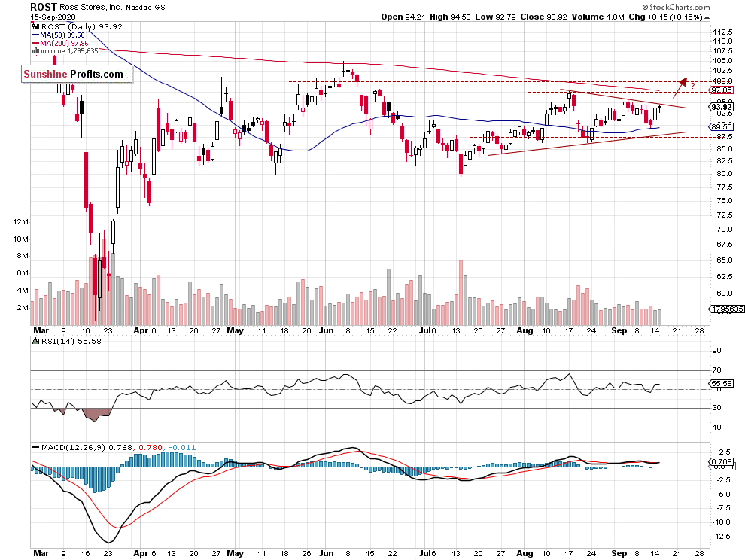Click the red MA(200) line swatch in legend
745x560 pixels.
[x=35, y=43]
